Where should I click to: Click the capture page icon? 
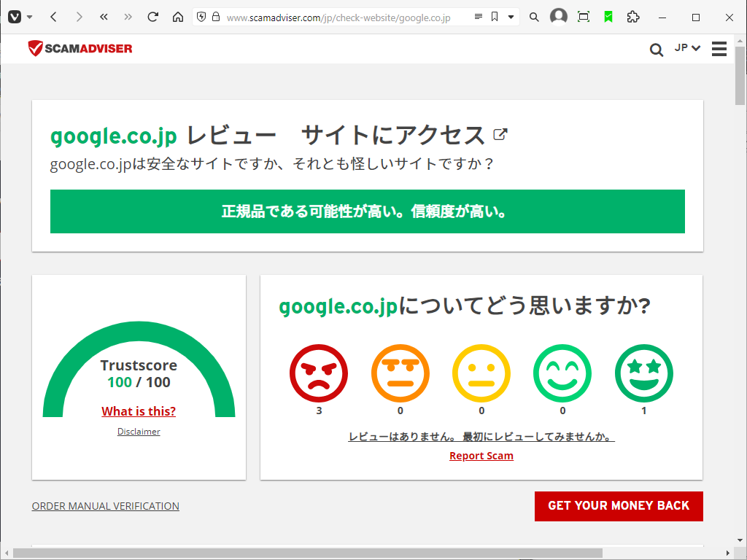click(x=583, y=17)
